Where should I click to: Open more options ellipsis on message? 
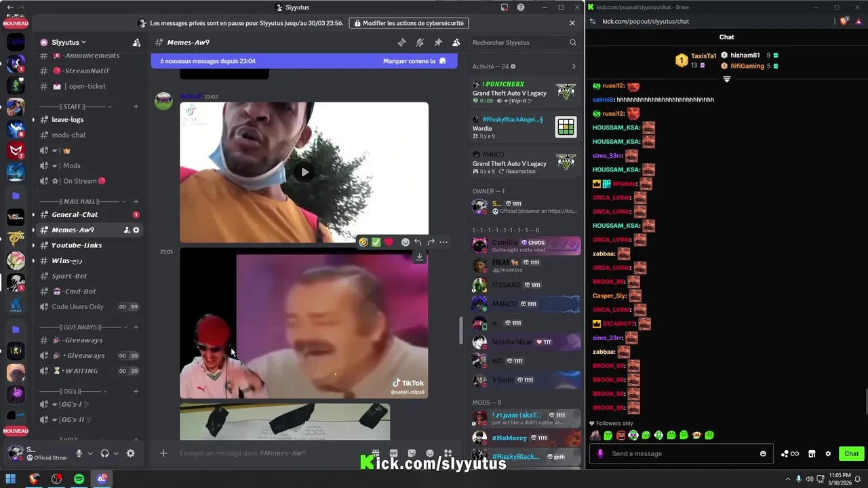pyautogui.click(x=443, y=242)
